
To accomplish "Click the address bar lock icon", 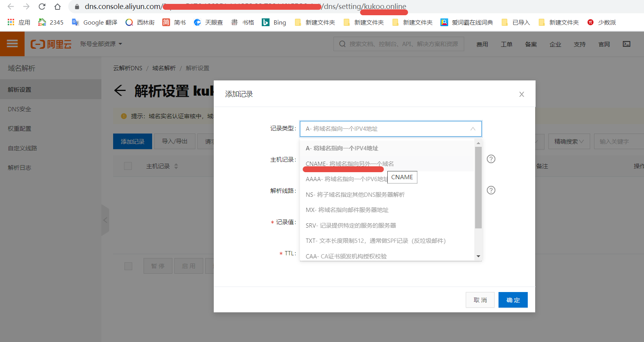I will click(x=77, y=7).
